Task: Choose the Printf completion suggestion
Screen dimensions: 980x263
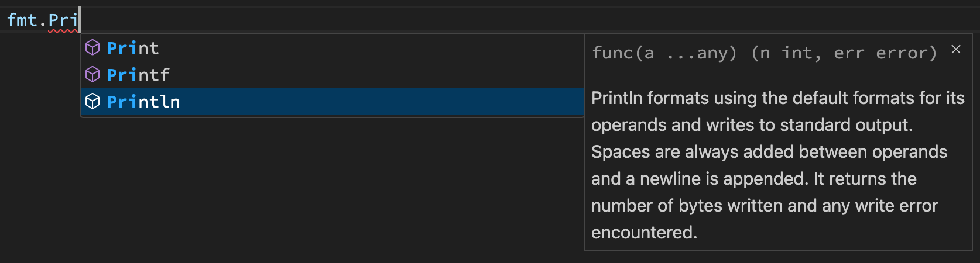Action: pyautogui.click(x=333, y=74)
